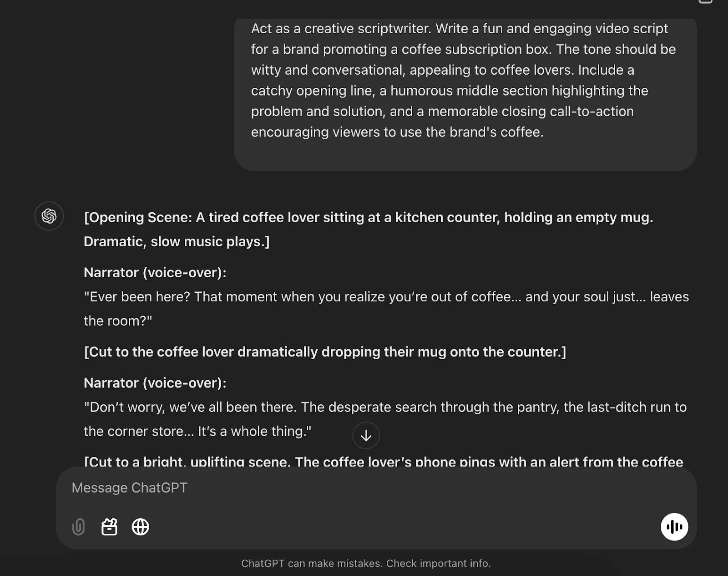Click the second Narrator (voice-over) label
This screenshot has width=728, height=576.
(155, 383)
